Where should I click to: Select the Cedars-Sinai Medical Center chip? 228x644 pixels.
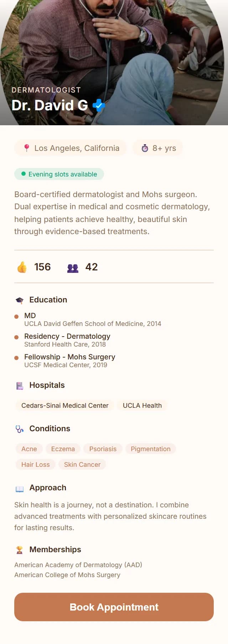pyautogui.click(x=64, y=405)
